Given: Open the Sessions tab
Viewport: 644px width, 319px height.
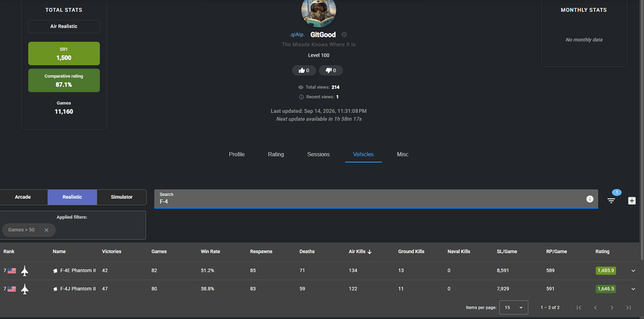Looking at the screenshot, I should (318, 155).
